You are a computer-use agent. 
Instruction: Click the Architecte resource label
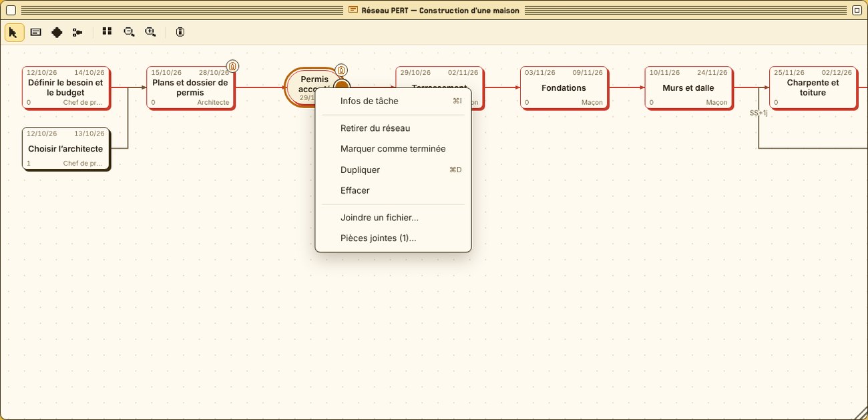[x=213, y=103]
